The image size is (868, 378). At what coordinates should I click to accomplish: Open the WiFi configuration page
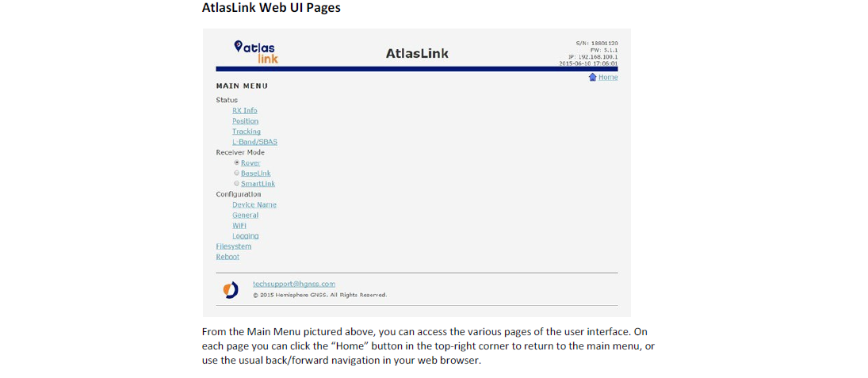pos(239,225)
